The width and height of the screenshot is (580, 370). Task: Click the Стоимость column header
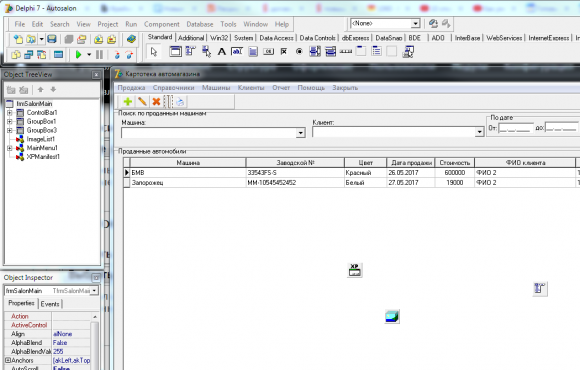coord(455,163)
